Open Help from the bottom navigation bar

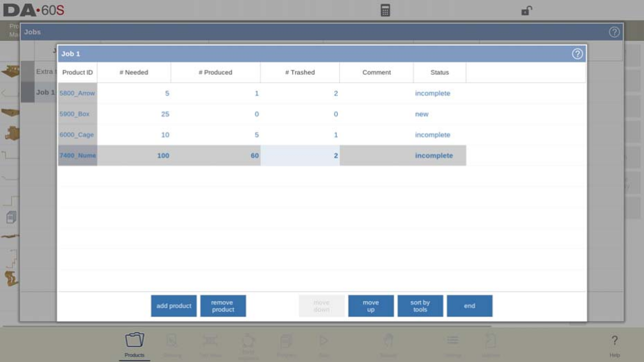coord(614,344)
